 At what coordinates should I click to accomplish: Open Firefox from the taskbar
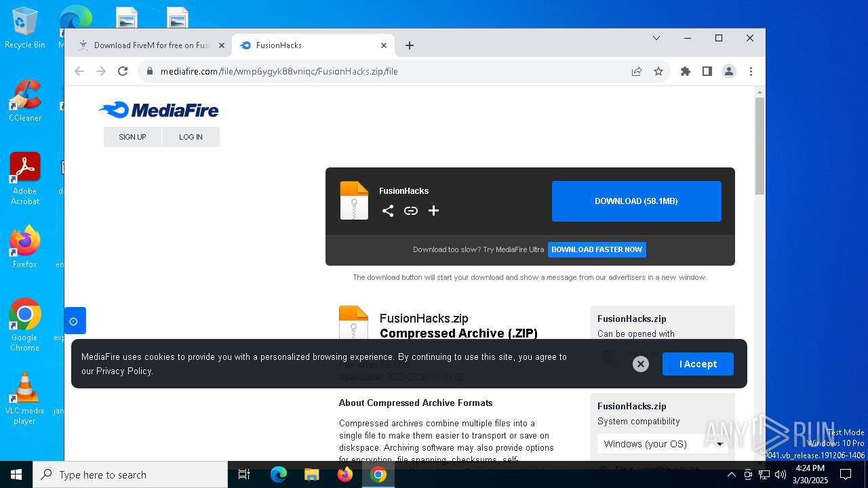pyautogui.click(x=345, y=474)
